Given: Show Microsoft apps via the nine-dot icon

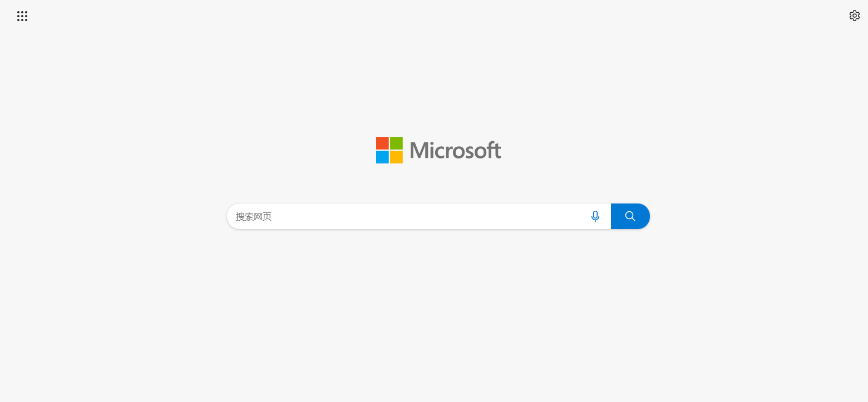Looking at the screenshot, I should [x=22, y=16].
